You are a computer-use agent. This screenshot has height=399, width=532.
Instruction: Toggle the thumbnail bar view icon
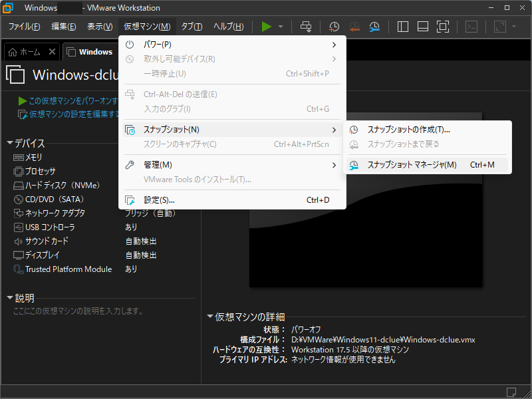[423, 27]
